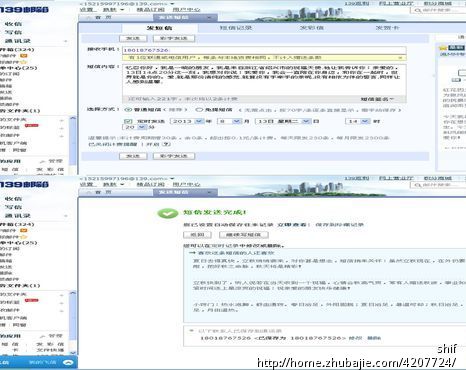Click 彩字发送 button above the recipient field
Screen dimensions: 466x370
174,39
